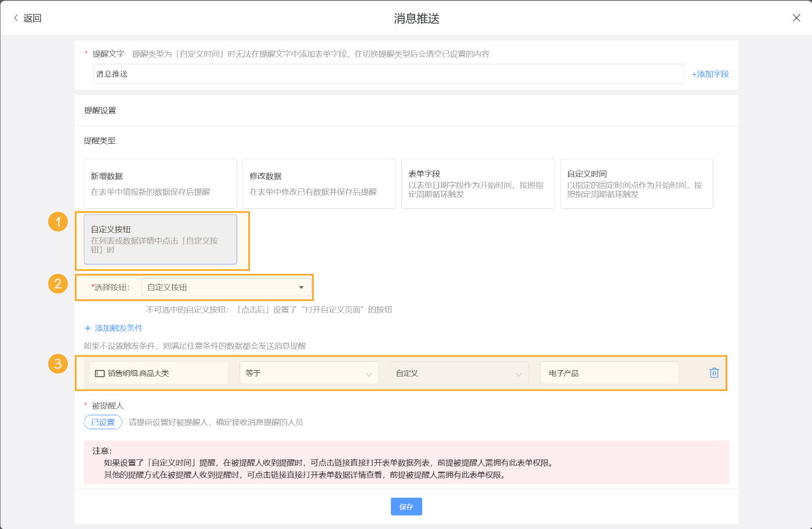Image resolution: width=812 pixels, height=529 pixels.
Task: Click the dropdown arrow in the 自定义 selector
Action: [520, 373]
